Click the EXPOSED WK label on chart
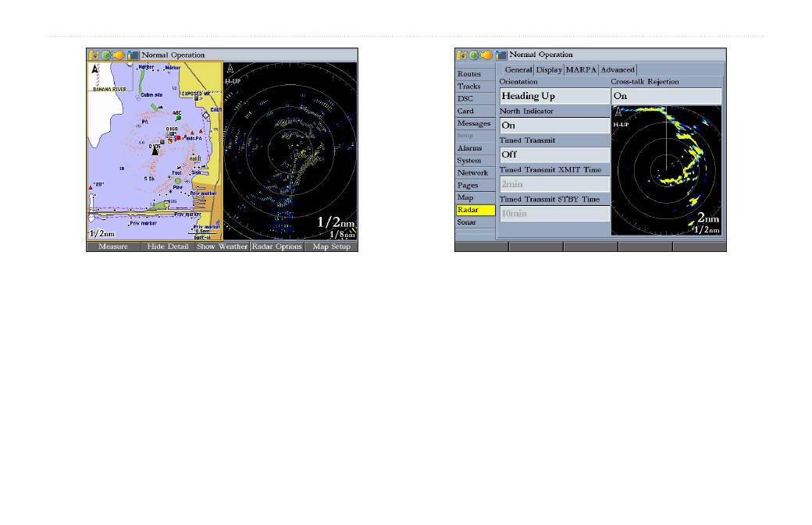Image resolution: width=812 pixels, height=525 pixels. click(x=196, y=94)
